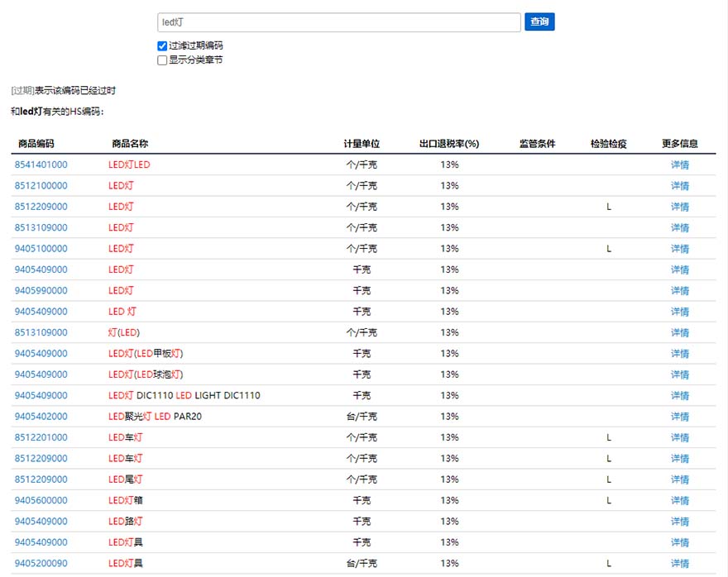Click 详情 for the LED聚光灯 row
The height and width of the screenshot is (577, 728).
[679, 416]
